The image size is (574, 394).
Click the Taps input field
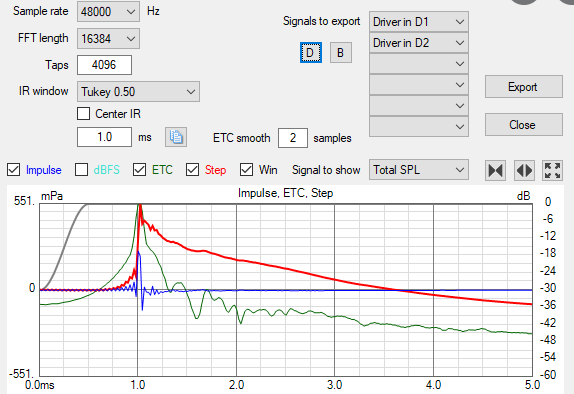[104, 65]
